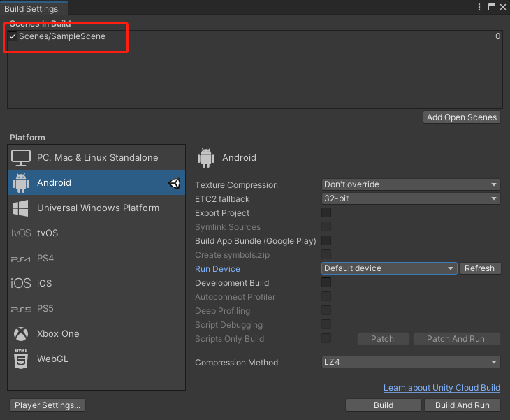Screen dimensions: 510x420
Task: Toggle the Autoconnect Profiler checkbox
Action: pyautogui.click(x=326, y=297)
